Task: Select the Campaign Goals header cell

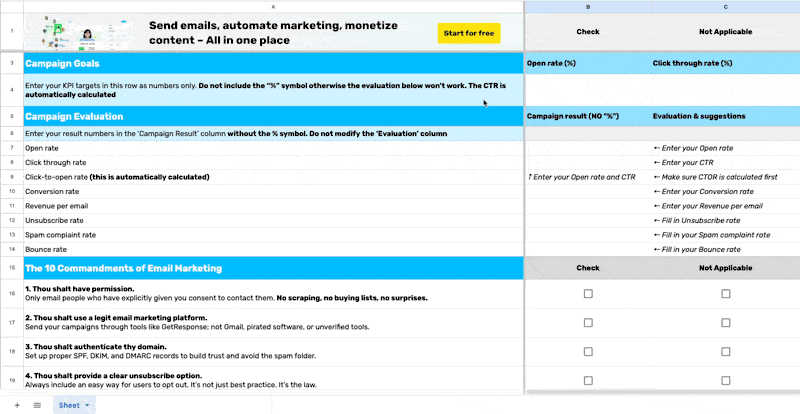Action: [x=272, y=63]
